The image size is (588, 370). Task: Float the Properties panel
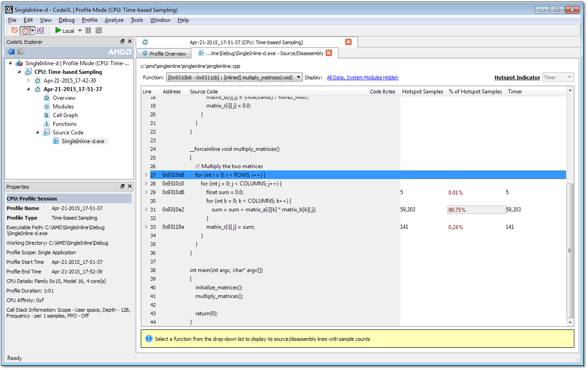pyautogui.click(x=123, y=186)
